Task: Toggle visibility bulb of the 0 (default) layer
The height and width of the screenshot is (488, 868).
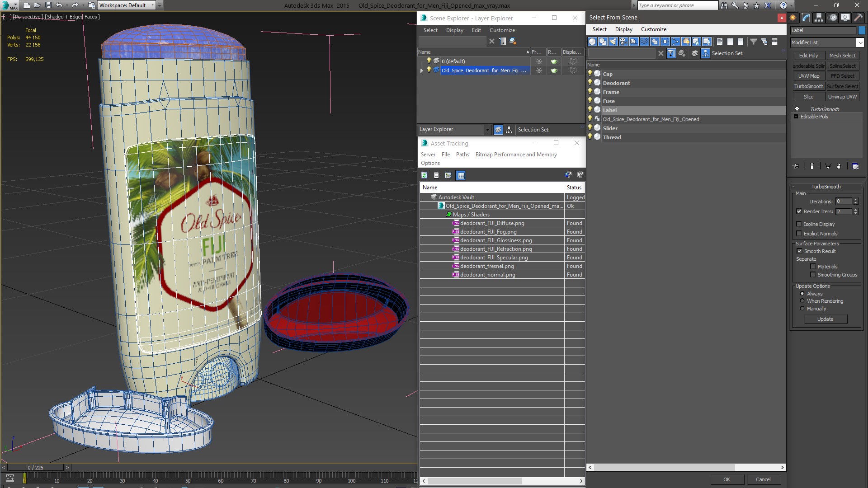Action: pyautogui.click(x=429, y=61)
